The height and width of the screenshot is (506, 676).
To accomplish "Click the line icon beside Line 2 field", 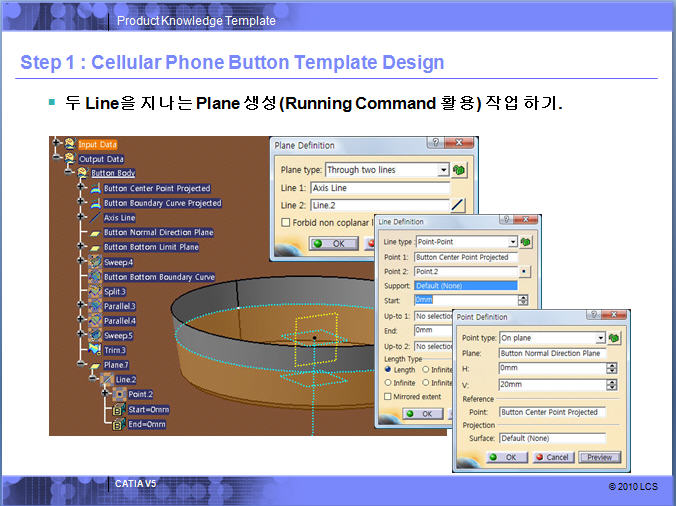I will coord(458,205).
